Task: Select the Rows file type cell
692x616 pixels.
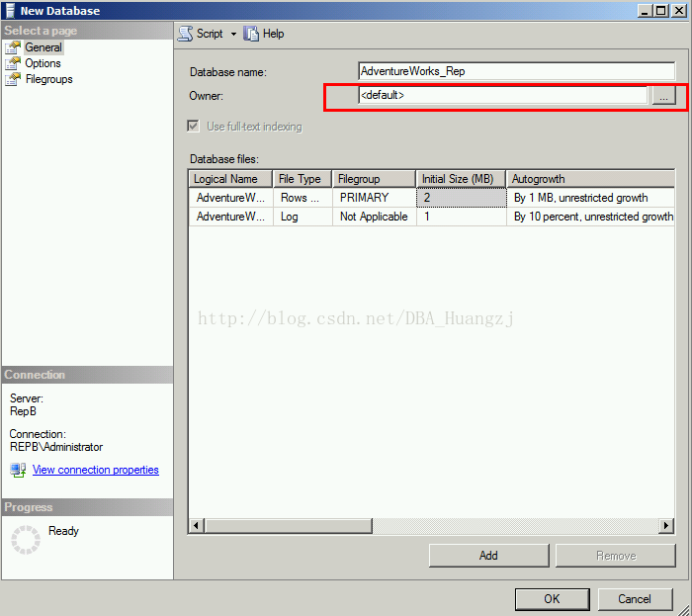Action: point(303,197)
